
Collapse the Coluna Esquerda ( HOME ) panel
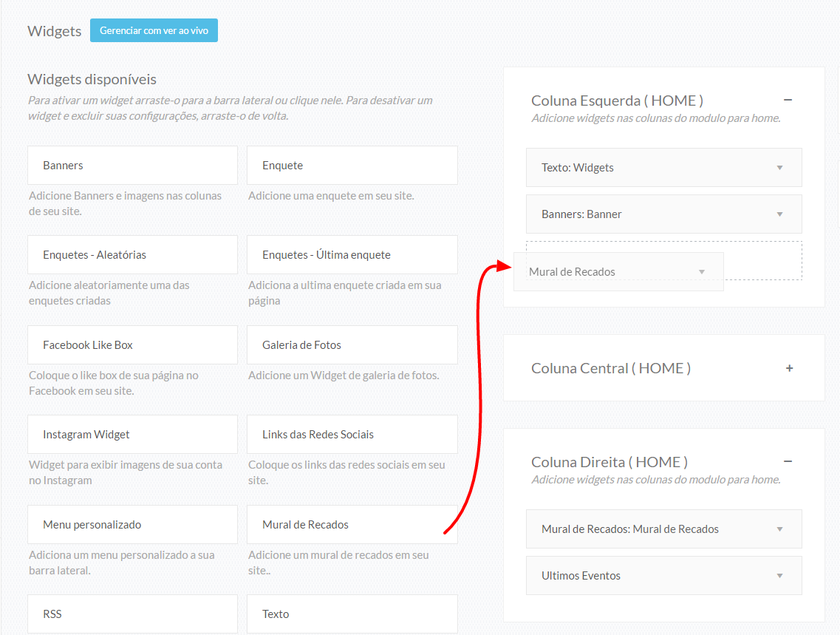(788, 101)
